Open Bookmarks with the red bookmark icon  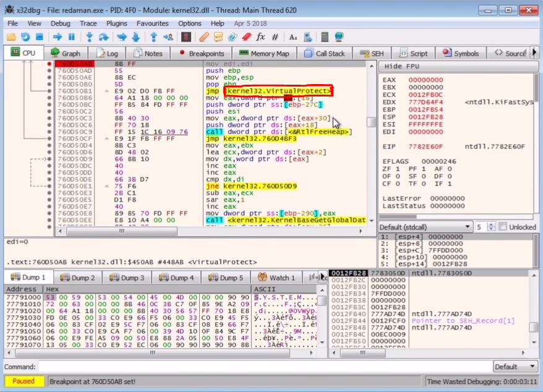(x=247, y=36)
